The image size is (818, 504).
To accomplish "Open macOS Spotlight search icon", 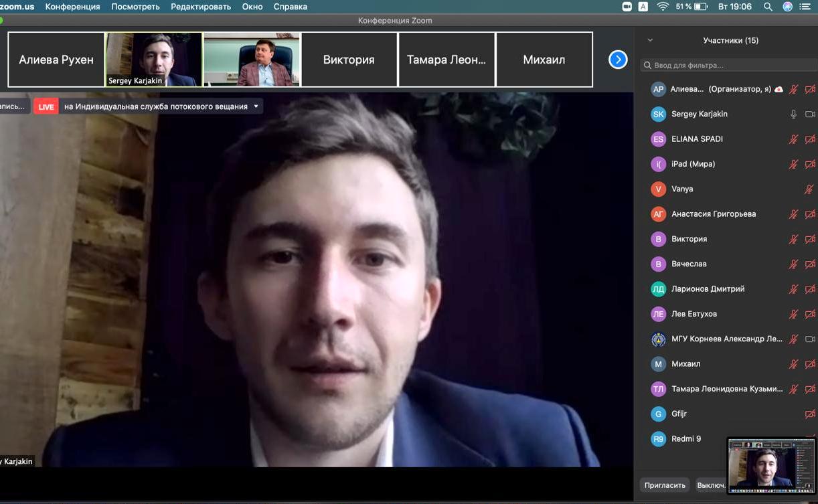I will click(x=768, y=7).
